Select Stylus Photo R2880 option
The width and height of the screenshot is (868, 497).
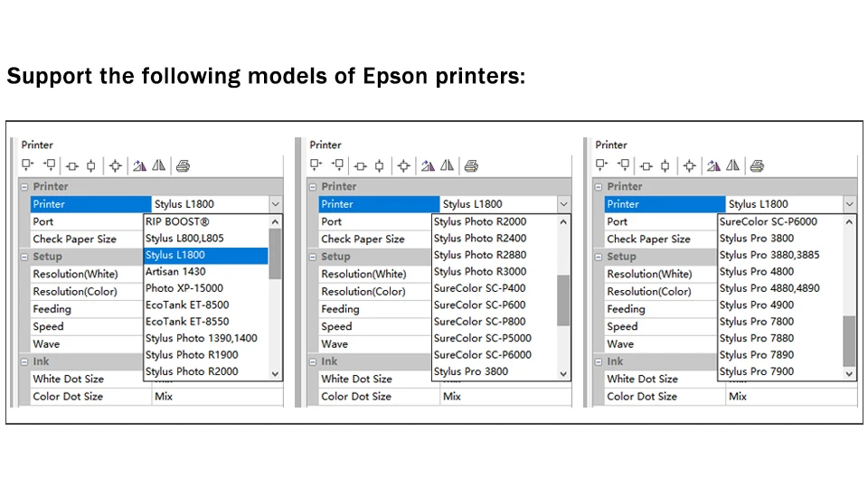tap(495, 255)
